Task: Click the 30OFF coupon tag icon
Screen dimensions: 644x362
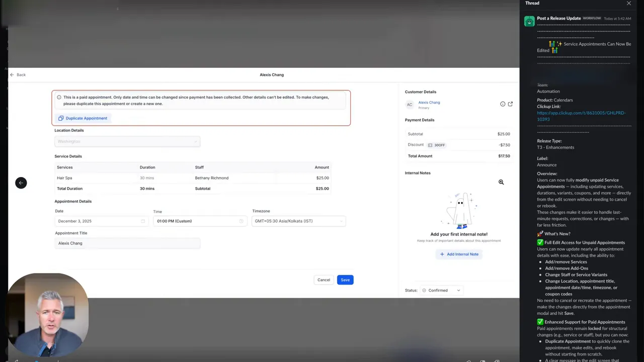Action: [430, 145]
